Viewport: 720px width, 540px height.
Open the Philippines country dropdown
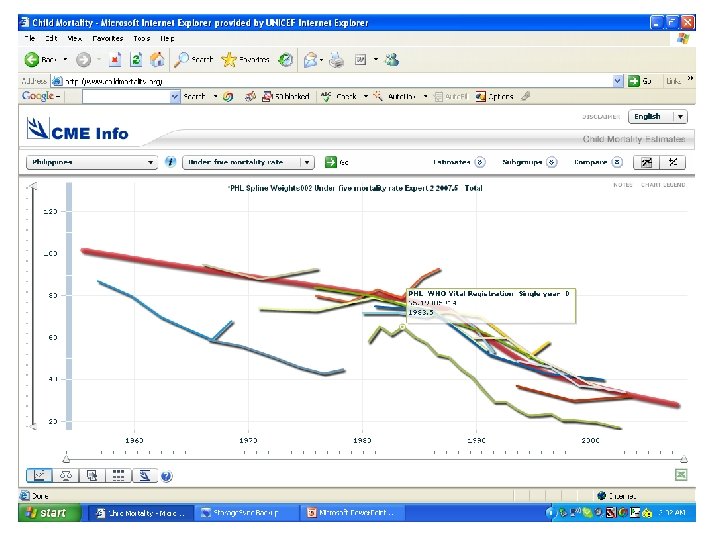pos(92,162)
